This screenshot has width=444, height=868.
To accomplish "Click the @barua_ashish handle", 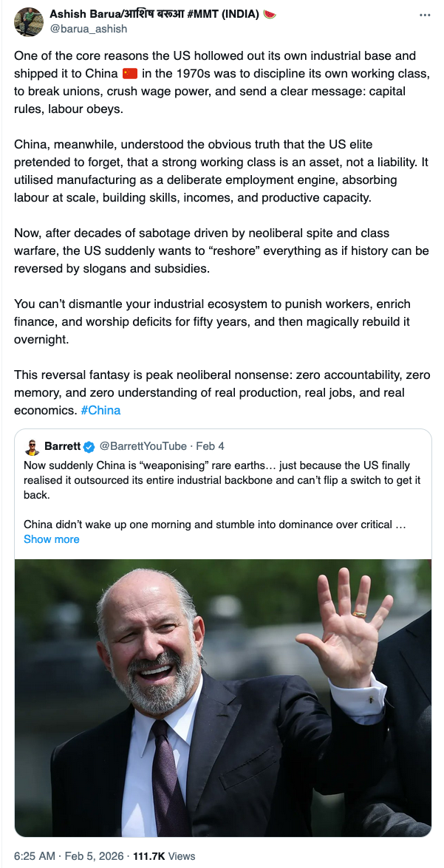I will (x=88, y=29).
